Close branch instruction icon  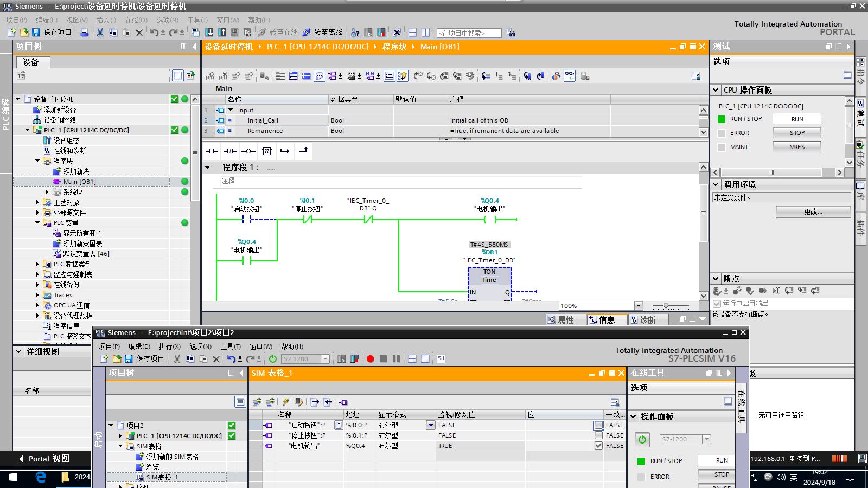(303, 151)
